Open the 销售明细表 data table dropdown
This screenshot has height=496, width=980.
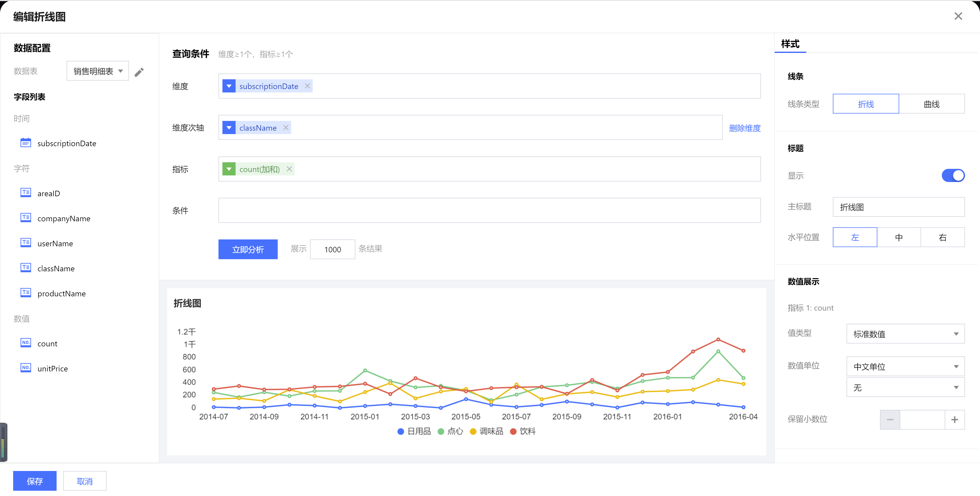pos(98,71)
